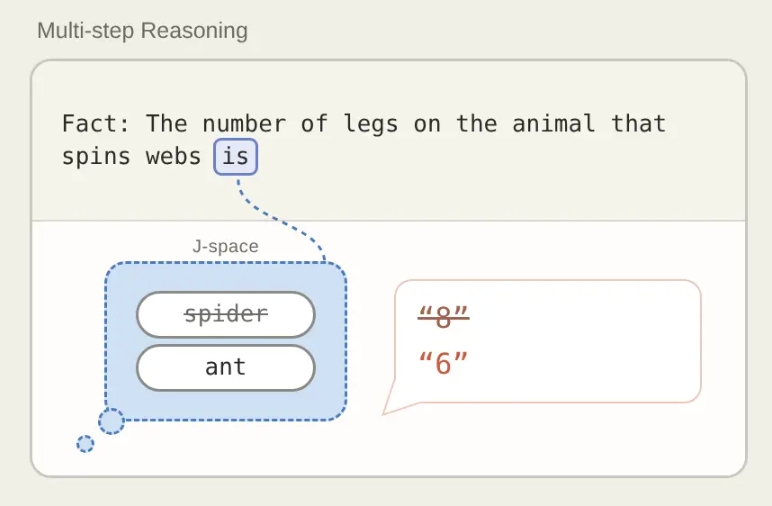Click the word "on" in the prompt
Viewport: 772px width, 506px height.
coord(427,125)
